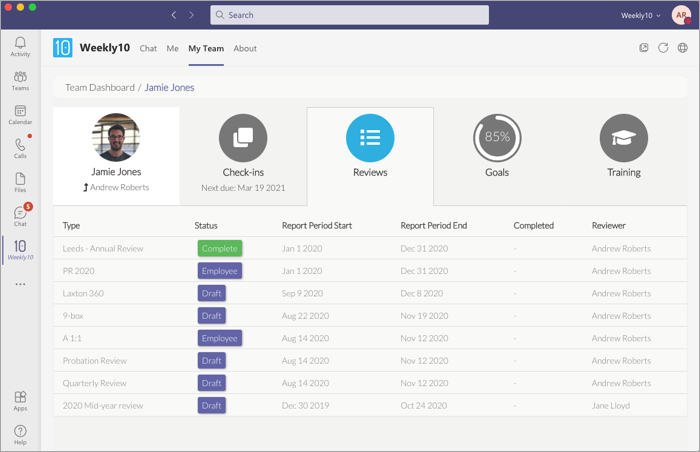Click the Complete status badge
700x452 pixels.
(220, 248)
